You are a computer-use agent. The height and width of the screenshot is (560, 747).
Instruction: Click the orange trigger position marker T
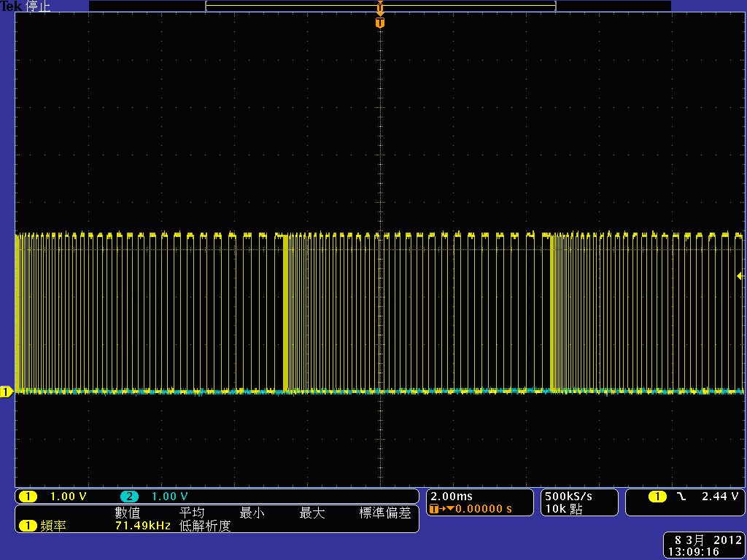[379, 23]
